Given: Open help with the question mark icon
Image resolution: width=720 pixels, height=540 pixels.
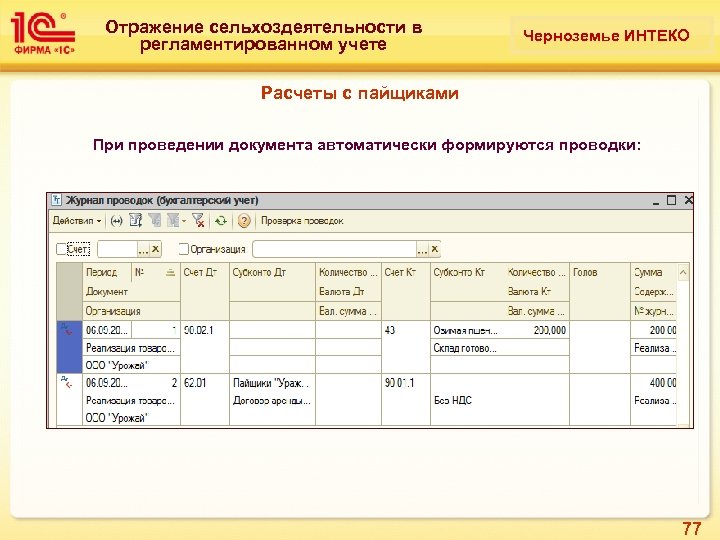Looking at the screenshot, I should (x=244, y=221).
